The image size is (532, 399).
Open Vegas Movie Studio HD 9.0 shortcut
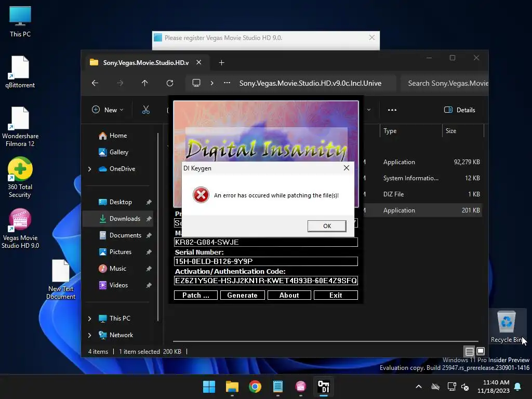[20, 229]
